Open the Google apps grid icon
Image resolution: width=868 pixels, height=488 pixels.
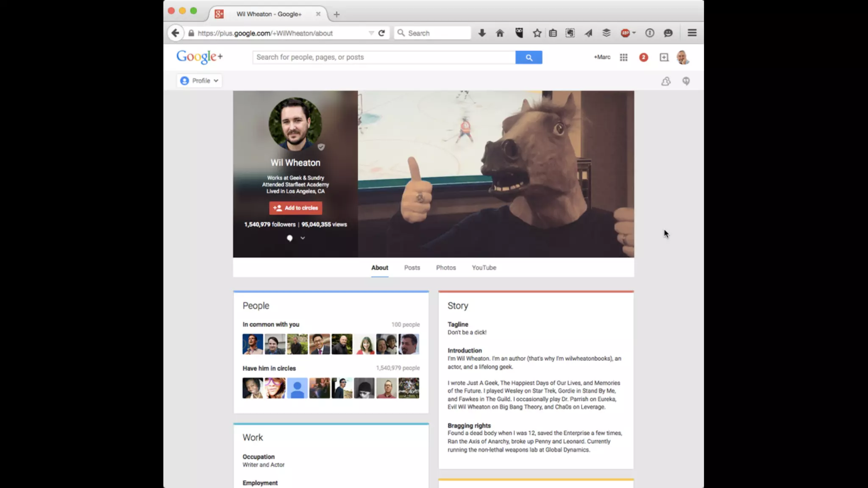coord(623,57)
